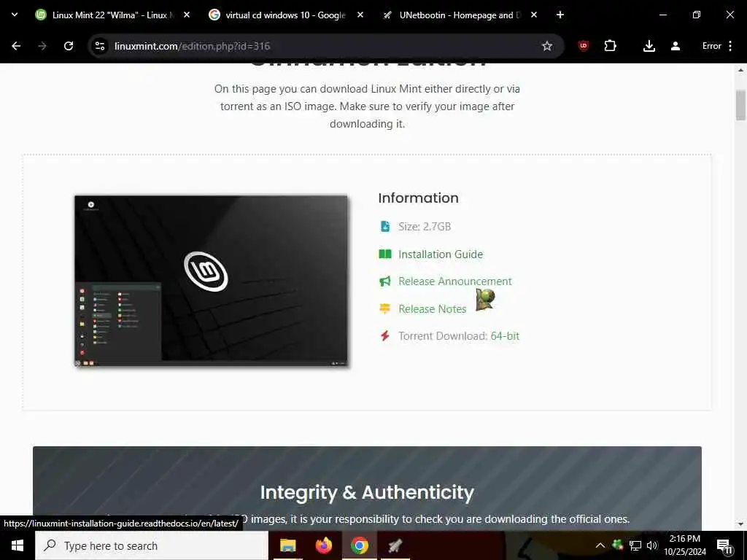The width and height of the screenshot is (747, 560).
Task: Click the forward navigation arrow
Action: point(42,46)
